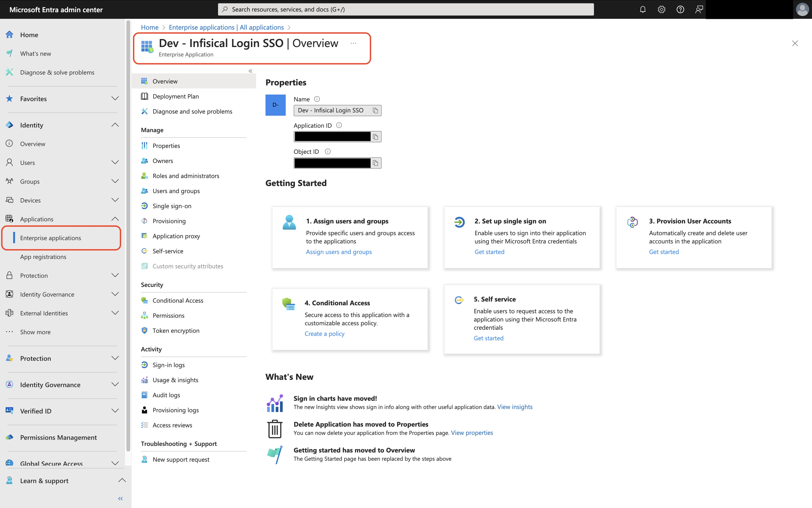This screenshot has height=508, width=812.
Task: Click the more options ellipsis beside Overview title
Action: pyautogui.click(x=353, y=43)
